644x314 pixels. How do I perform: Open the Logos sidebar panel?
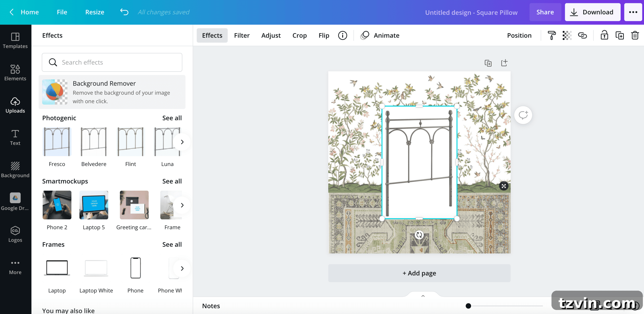[x=15, y=234]
